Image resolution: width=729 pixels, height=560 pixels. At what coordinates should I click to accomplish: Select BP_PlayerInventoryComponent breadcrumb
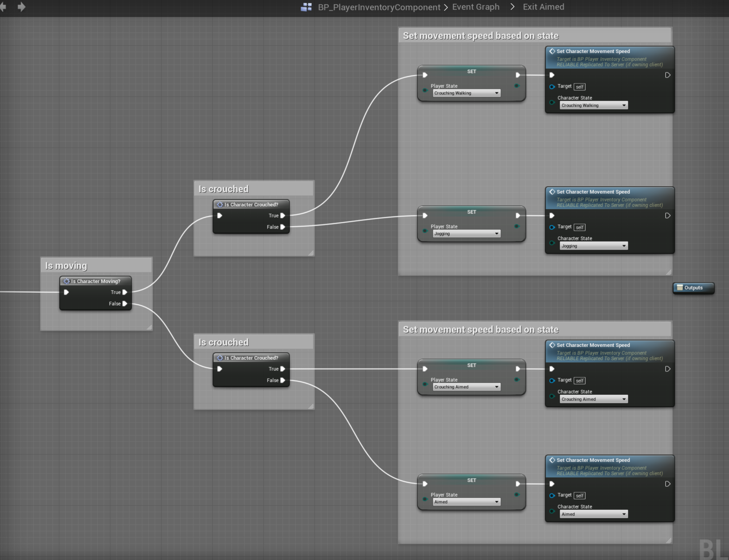click(379, 7)
